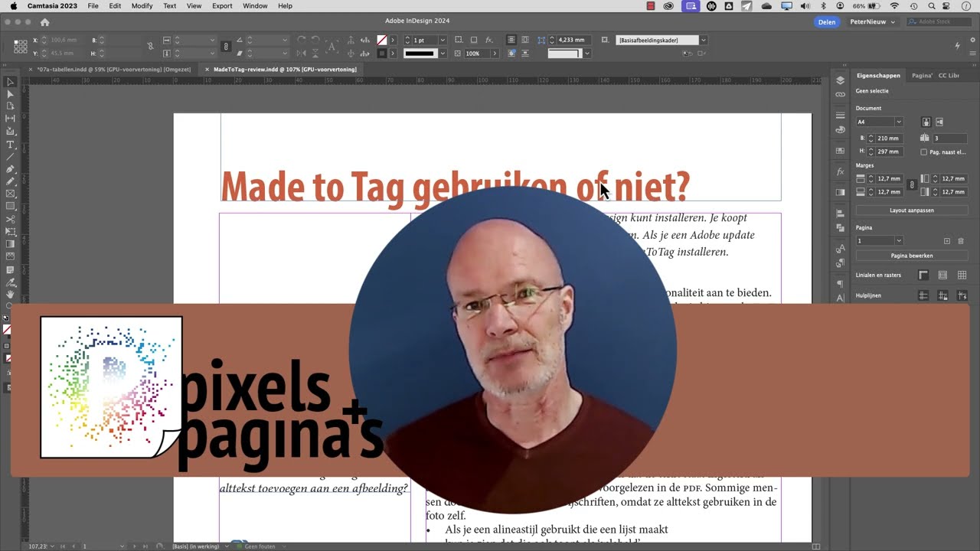
Task: Show rulers icon in Linialen en rasters
Action: coord(923,275)
